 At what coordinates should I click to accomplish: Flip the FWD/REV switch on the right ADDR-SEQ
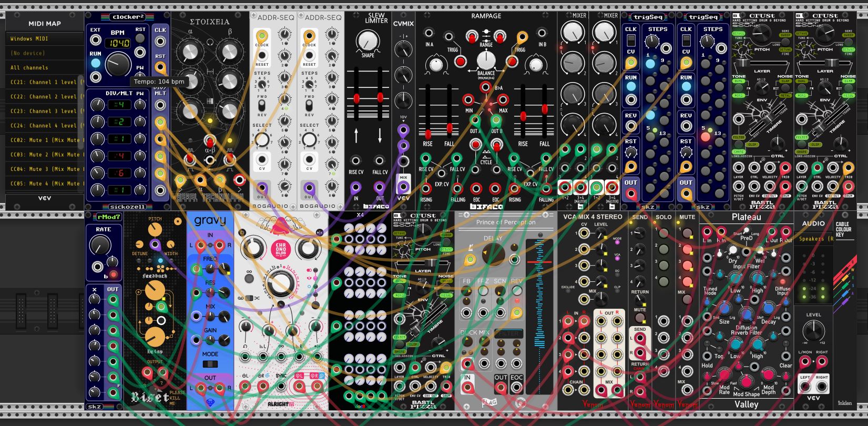309,106
